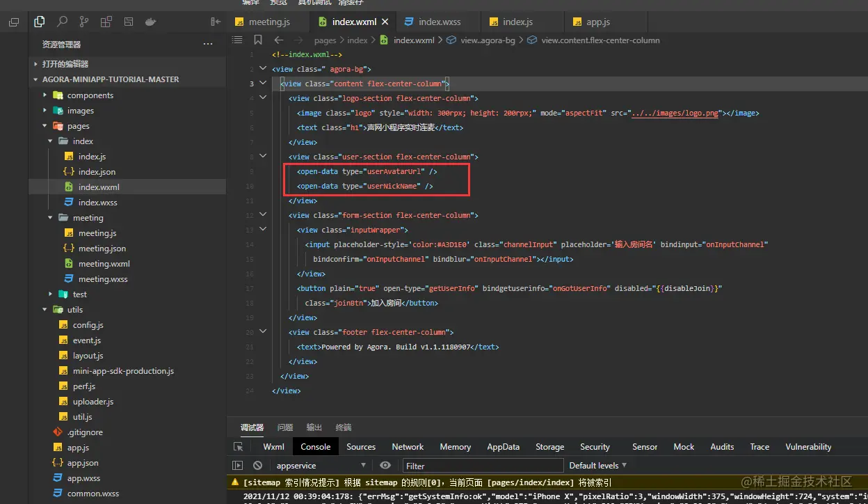The height and width of the screenshot is (504, 868).
Task: Open the Docker whale icon panel
Action: 150,22
